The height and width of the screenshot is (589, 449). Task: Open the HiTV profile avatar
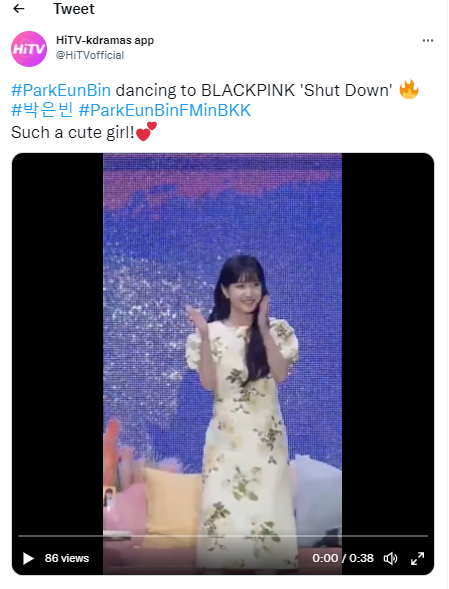(x=29, y=49)
